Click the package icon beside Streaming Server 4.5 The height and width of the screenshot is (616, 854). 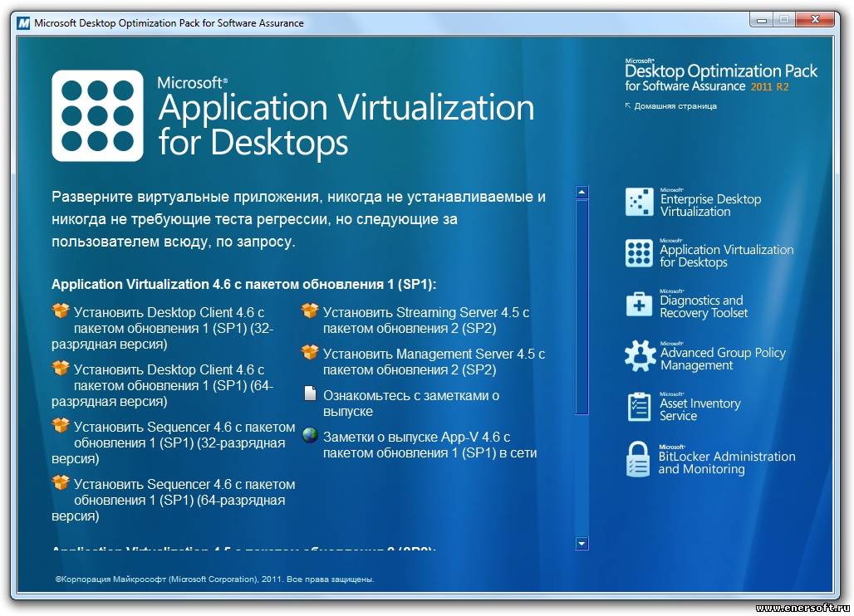pos(310,311)
